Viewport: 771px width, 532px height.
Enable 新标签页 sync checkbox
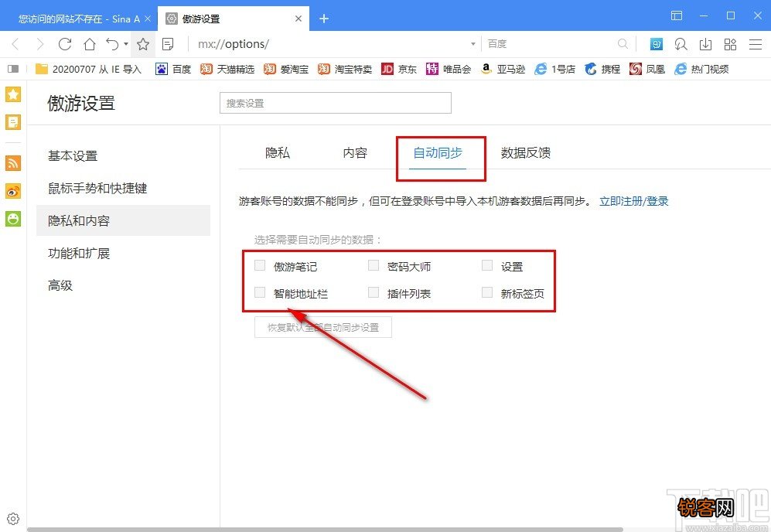pos(487,292)
